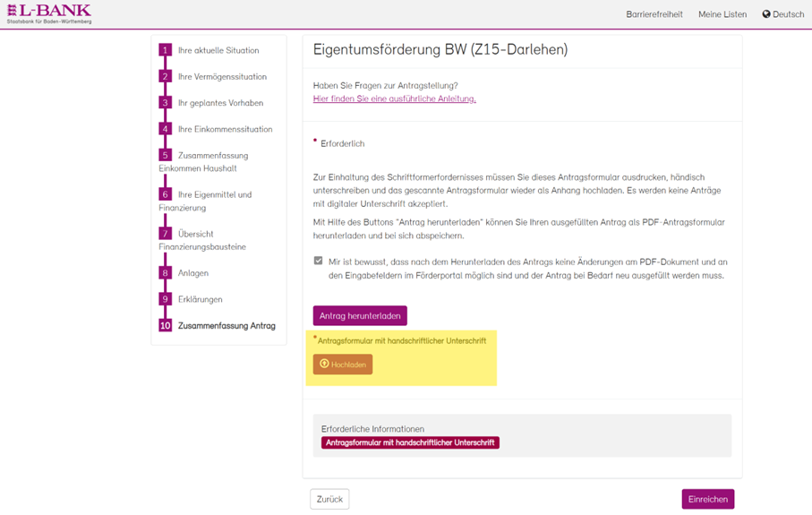The width and height of the screenshot is (812, 515).
Task: Go back using the Zurück button
Action: [329, 499]
